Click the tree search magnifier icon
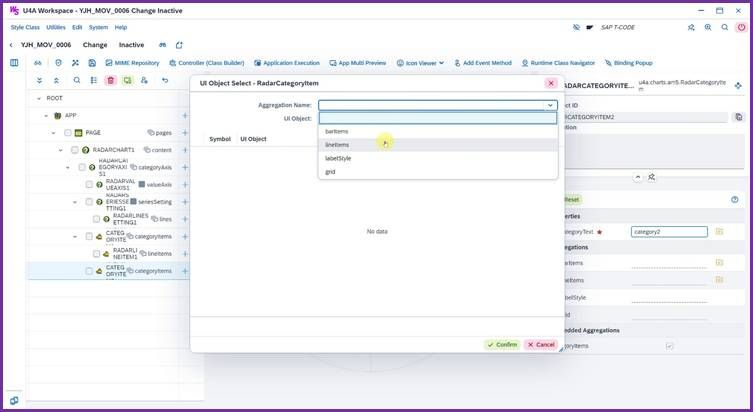Image resolution: width=753 pixels, height=412 pixels. tap(77, 80)
